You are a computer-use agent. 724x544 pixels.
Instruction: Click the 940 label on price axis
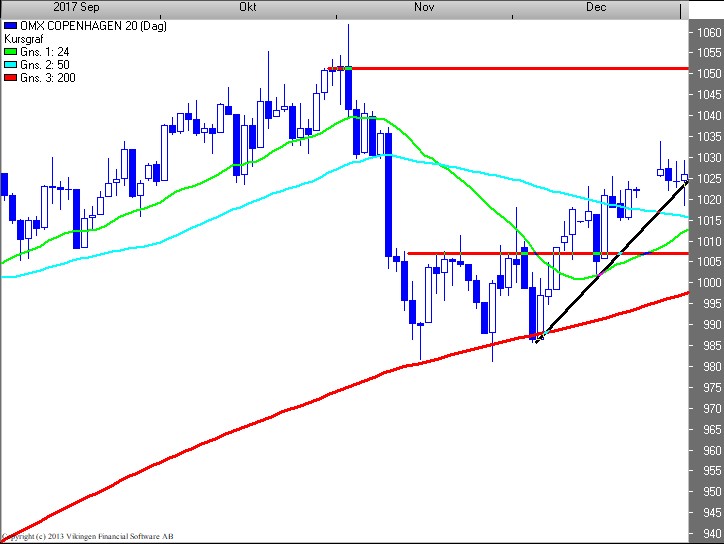(708, 533)
